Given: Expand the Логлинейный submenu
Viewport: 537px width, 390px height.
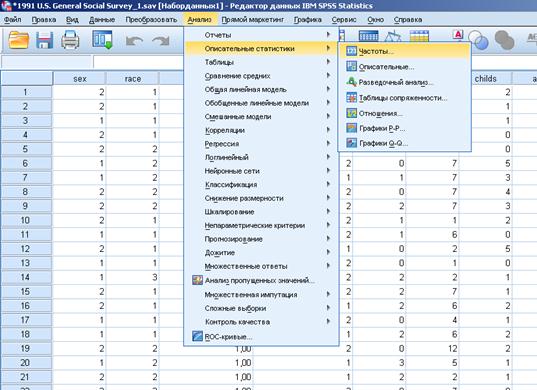Looking at the screenshot, I should 261,157.
